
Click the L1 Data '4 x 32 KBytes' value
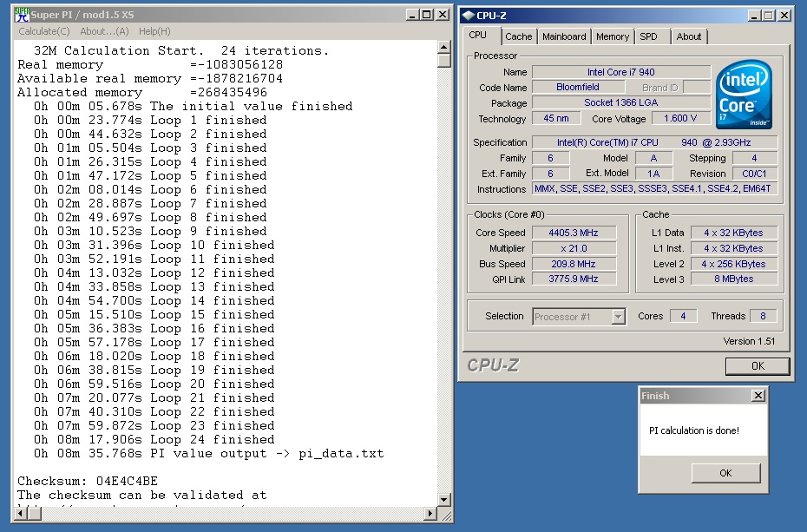tap(734, 233)
